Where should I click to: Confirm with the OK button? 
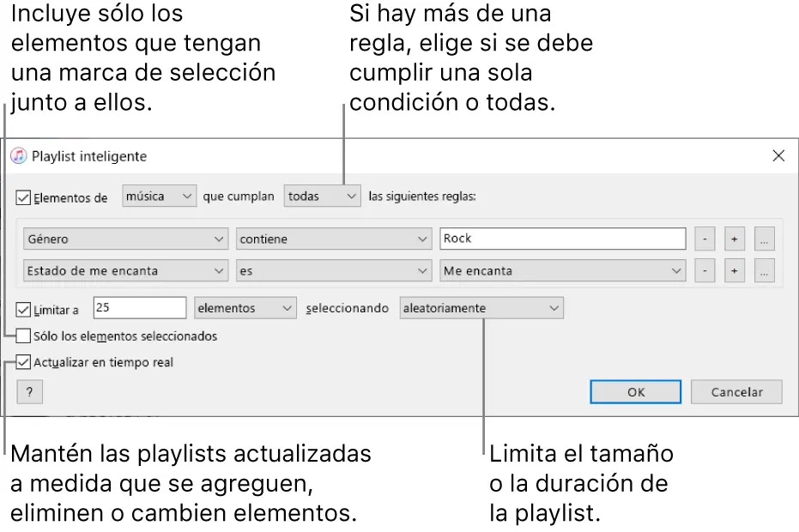635,392
